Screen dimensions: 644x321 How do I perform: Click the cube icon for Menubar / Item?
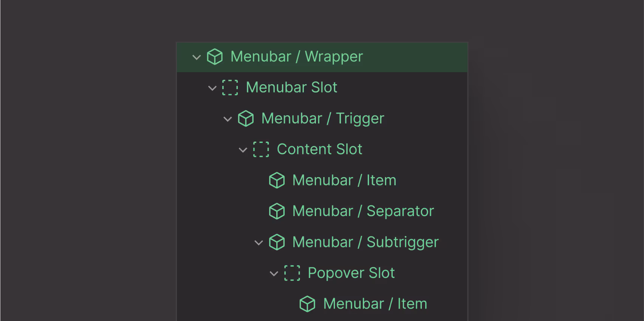[277, 180]
